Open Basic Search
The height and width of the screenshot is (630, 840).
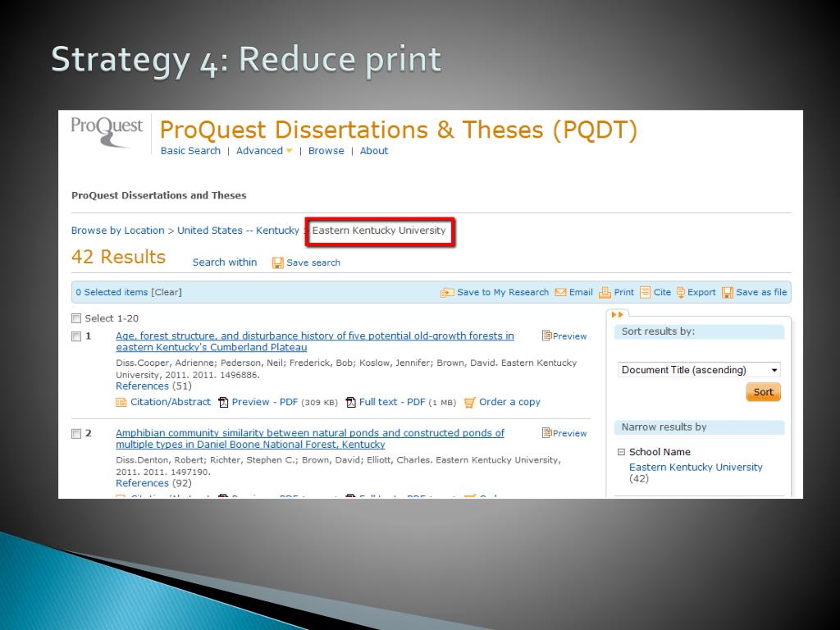tap(190, 151)
